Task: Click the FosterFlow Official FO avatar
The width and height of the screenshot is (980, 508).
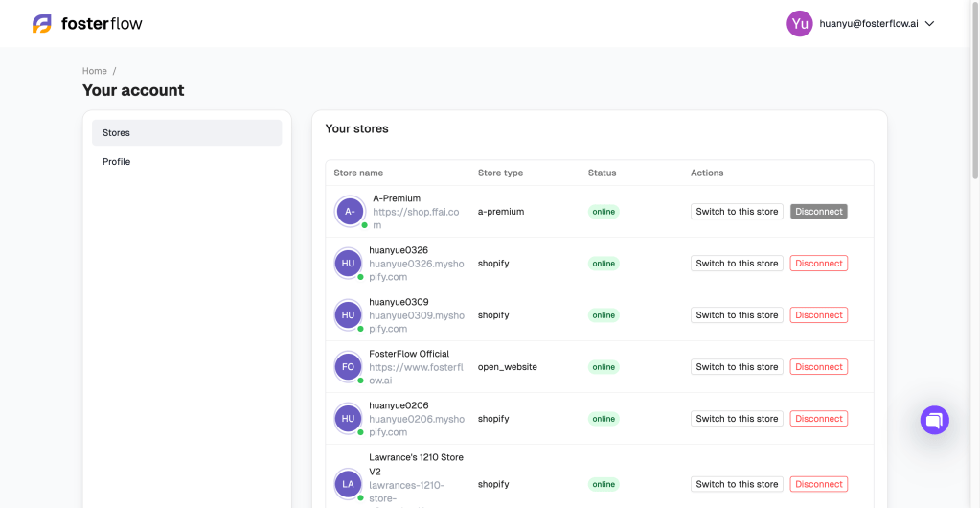Action: [x=348, y=367]
